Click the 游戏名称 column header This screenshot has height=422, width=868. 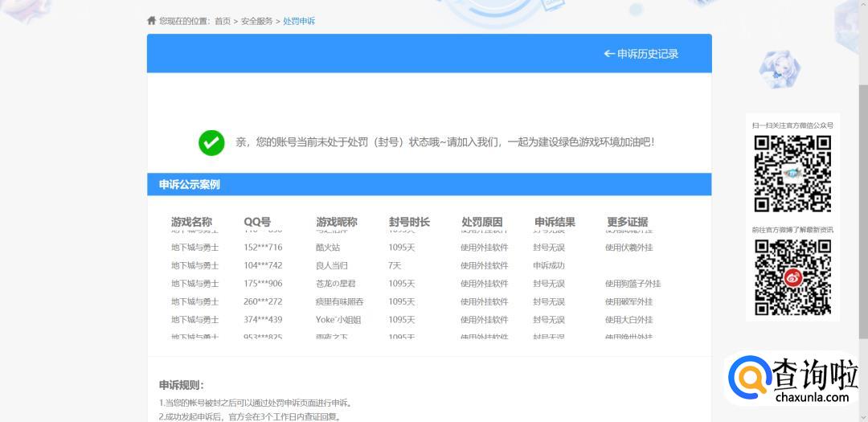[191, 222]
